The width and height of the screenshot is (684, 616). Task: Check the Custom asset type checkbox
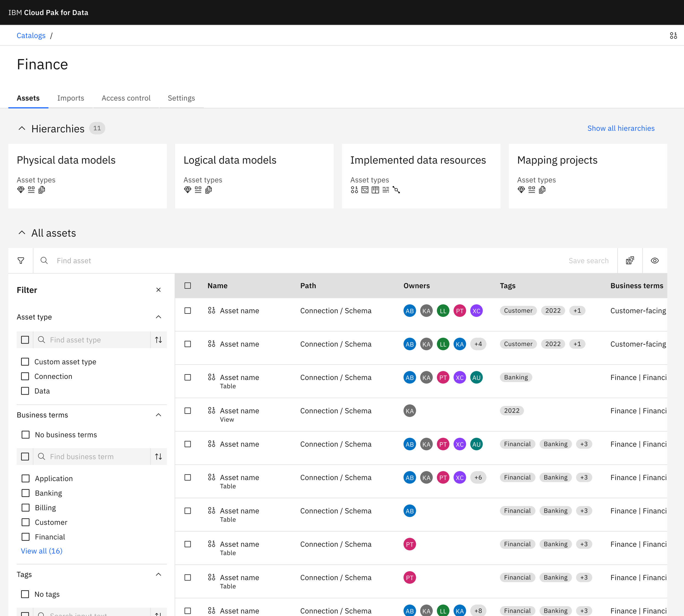[x=25, y=362]
